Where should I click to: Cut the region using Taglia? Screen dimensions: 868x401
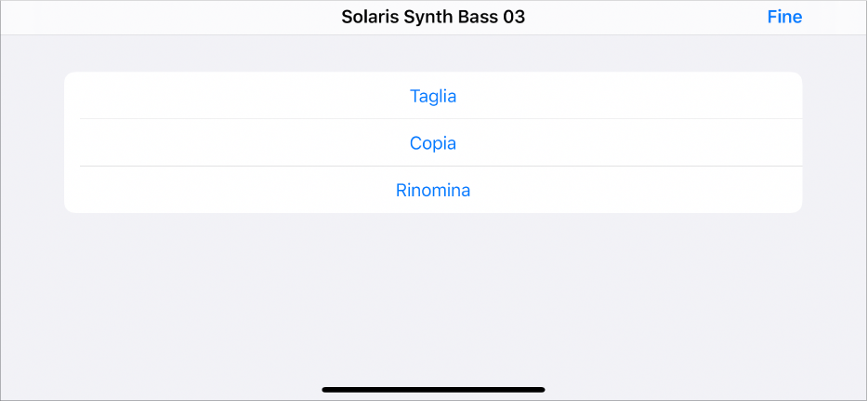click(x=433, y=96)
